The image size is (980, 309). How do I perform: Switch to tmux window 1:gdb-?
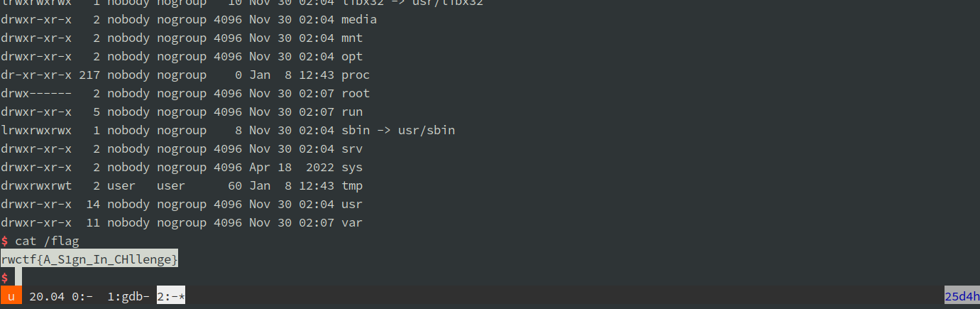coord(128,296)
